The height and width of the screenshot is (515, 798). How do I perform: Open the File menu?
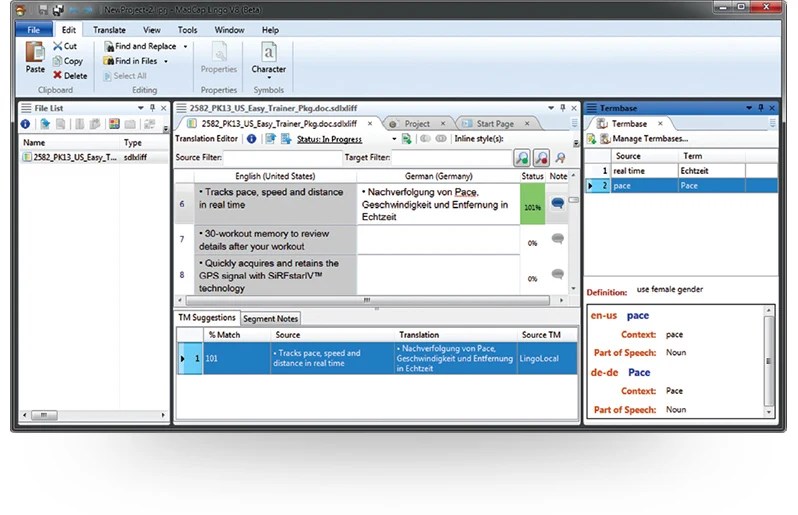pos(34,30)
